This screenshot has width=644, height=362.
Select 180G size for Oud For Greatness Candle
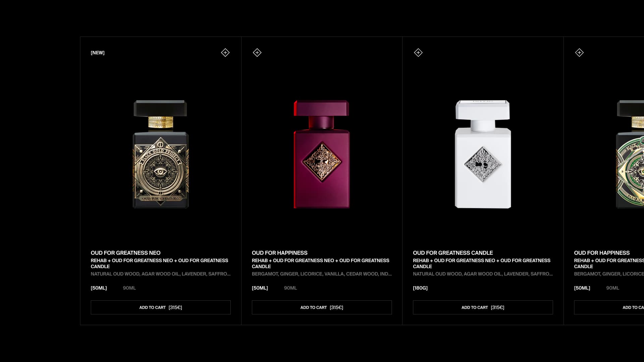pos(420,288)
